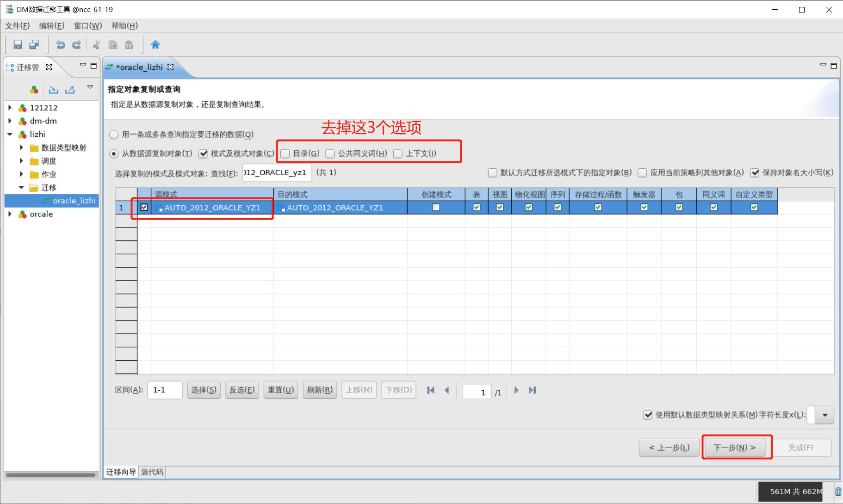Click the Copy toolbar icon
The image size is (843, 504).
[112, 44]
